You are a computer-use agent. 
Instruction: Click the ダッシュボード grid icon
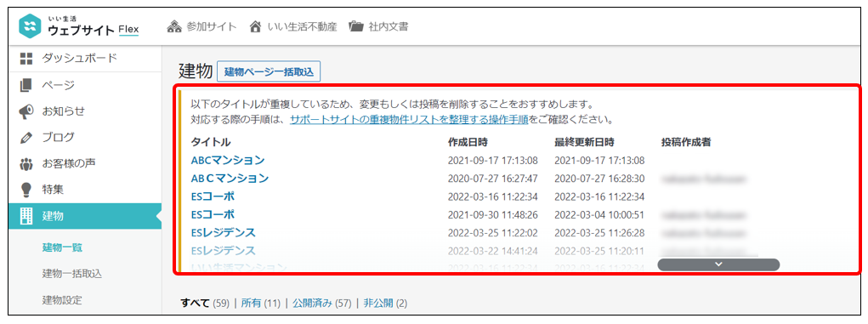(x=26, y=59)
